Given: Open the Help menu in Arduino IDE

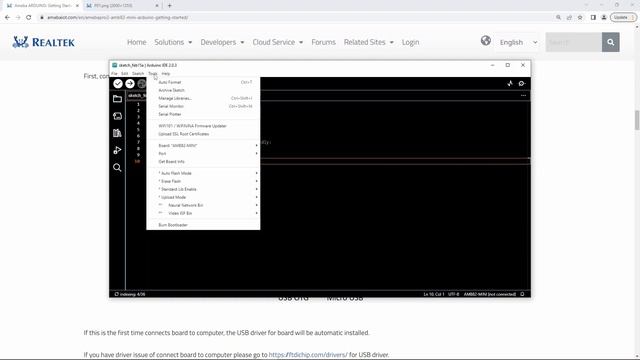Looking at the screenshot, I should [166, 73].
